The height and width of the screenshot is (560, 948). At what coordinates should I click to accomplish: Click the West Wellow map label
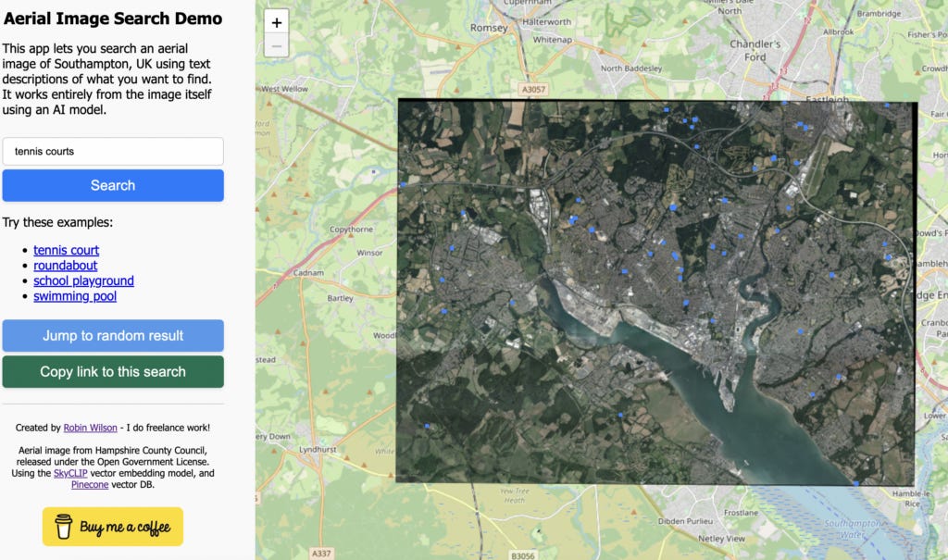[284, 89]
